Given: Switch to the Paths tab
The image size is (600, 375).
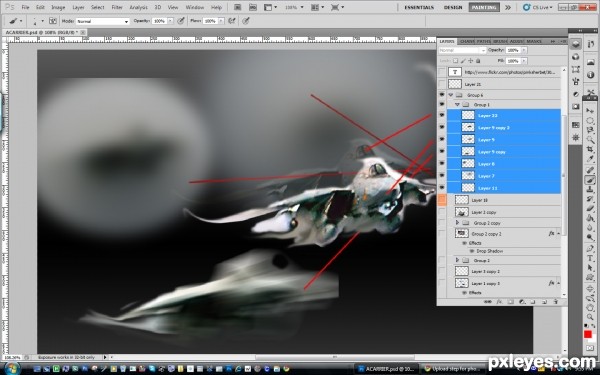Looking at the screenshot, I should (484, 41).
